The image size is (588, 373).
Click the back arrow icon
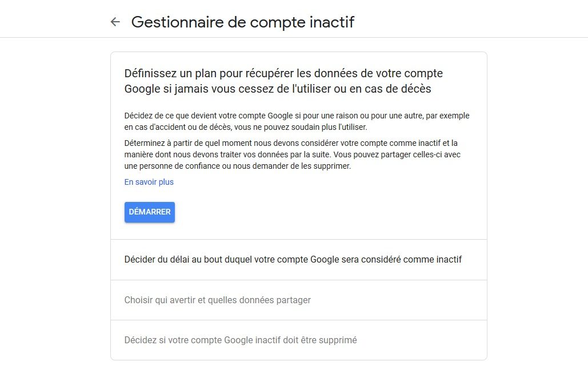[115, 22]
